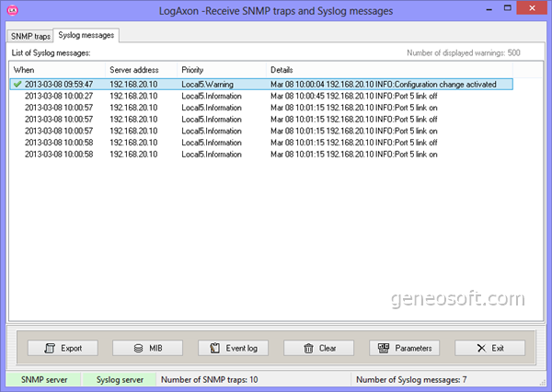Click 'Number of displayed warnings: 500' label
Viewport: 552px width, 392px height.
(464, 52)
